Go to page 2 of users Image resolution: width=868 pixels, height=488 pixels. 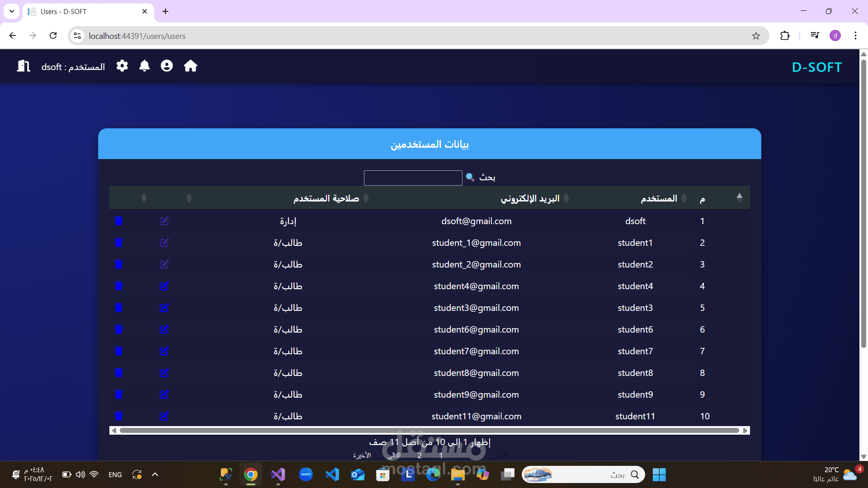(420, 455)
